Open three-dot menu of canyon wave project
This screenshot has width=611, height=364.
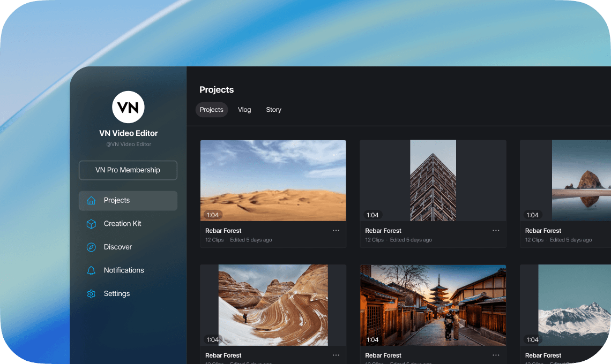pyautogui.click(x=336, y=355)
